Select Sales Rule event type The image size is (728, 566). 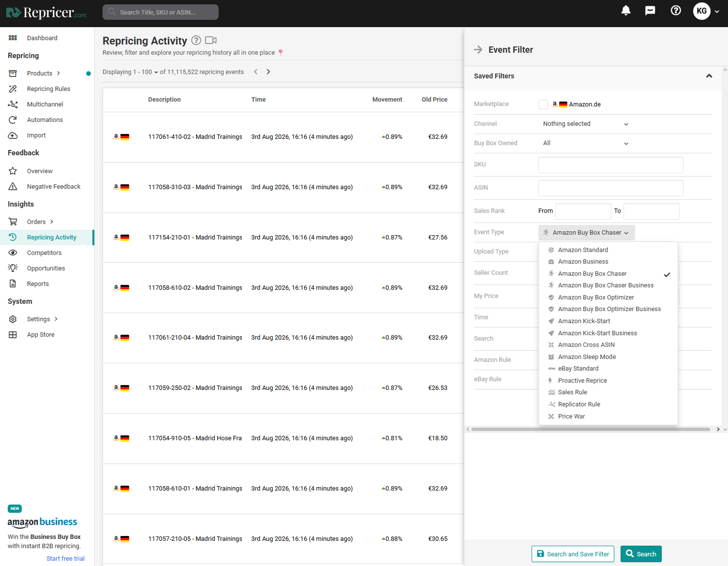coord(608,392)
